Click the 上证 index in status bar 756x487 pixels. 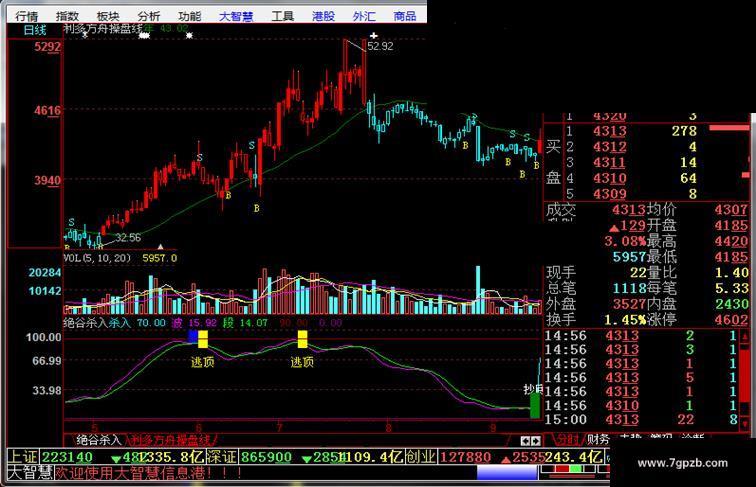click(x=23, y=456)
